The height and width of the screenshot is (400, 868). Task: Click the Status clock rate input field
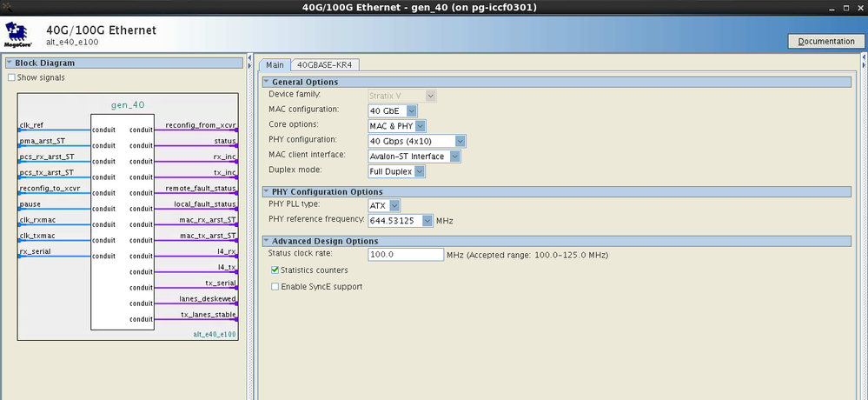click(406, 255)
